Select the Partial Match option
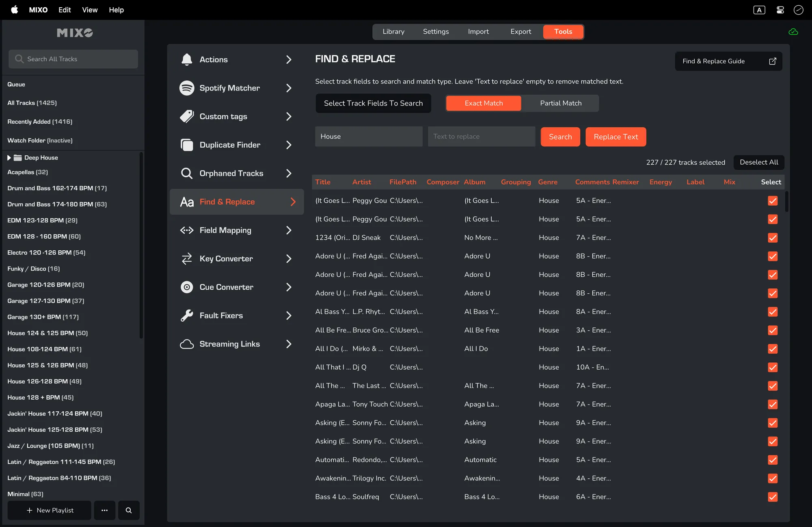812x527 pixels. pos(561,103)
